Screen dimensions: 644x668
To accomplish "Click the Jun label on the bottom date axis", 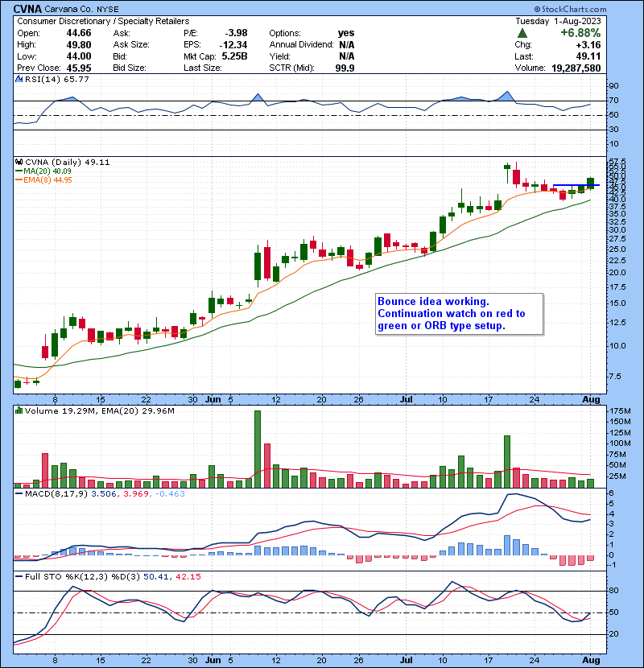I will (x=213, y=660).
